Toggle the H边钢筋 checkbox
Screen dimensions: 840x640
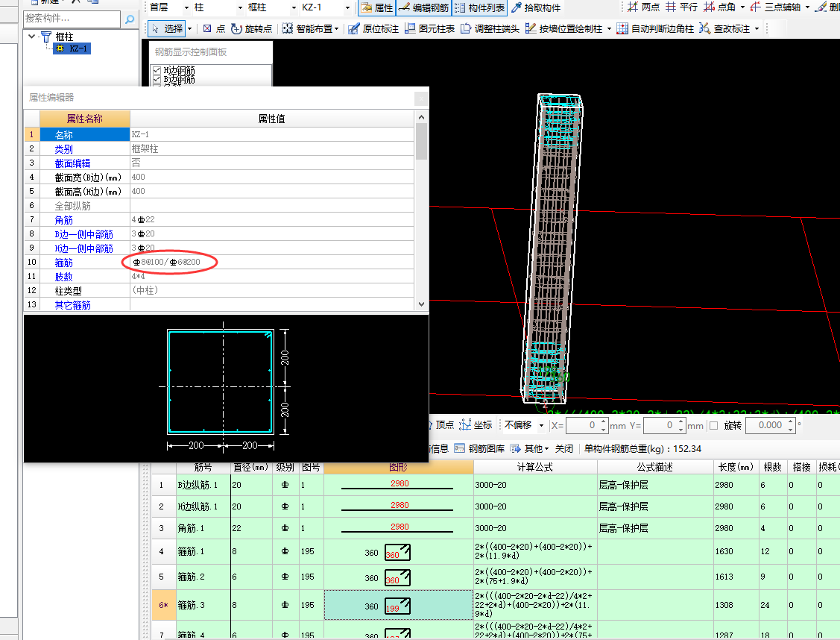coord(157,70)
